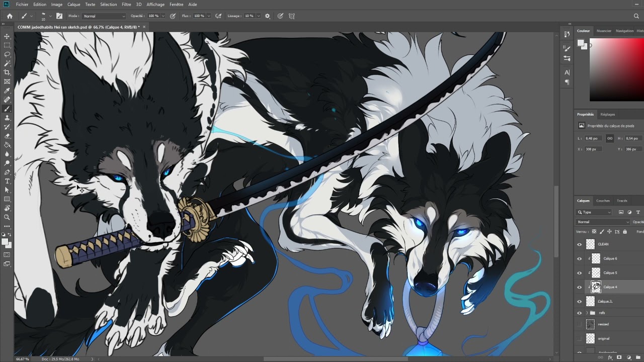Switch to the Nuancier tab
The height and width of the screenshot is (362, 644).
click(x=604, y=31)
